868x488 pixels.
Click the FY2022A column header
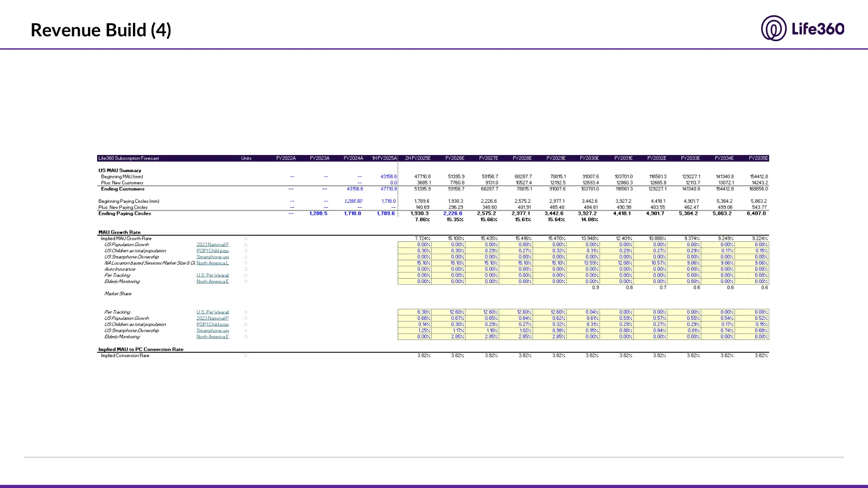[x=286, y=158]
